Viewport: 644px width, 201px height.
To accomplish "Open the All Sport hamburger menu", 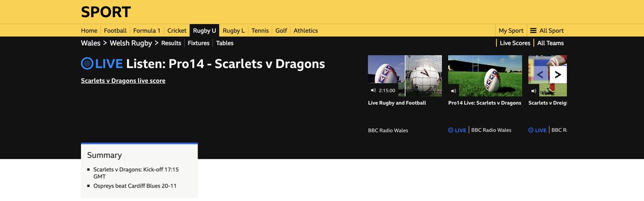I will 547,31.
